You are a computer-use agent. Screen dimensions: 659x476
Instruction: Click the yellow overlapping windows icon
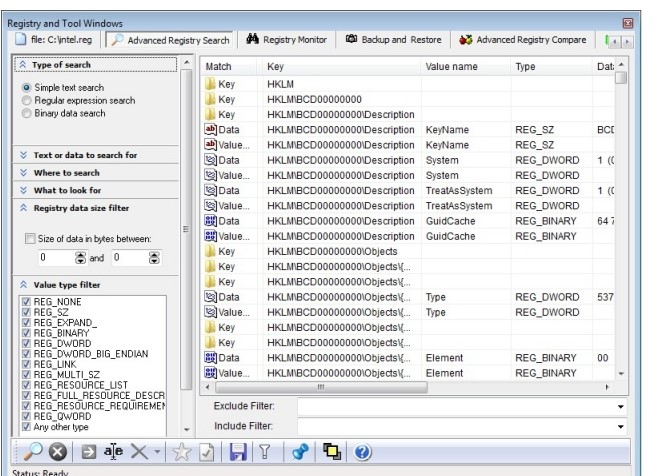click(332, 452)
